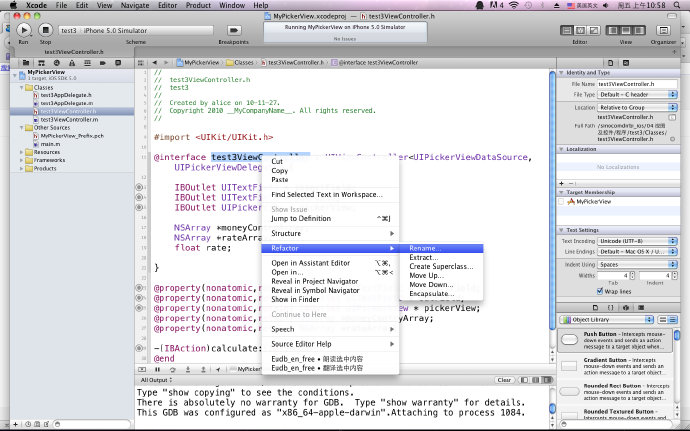The image size is (690, 431).
Task: Clear the console output
Action: coord(504,380)
